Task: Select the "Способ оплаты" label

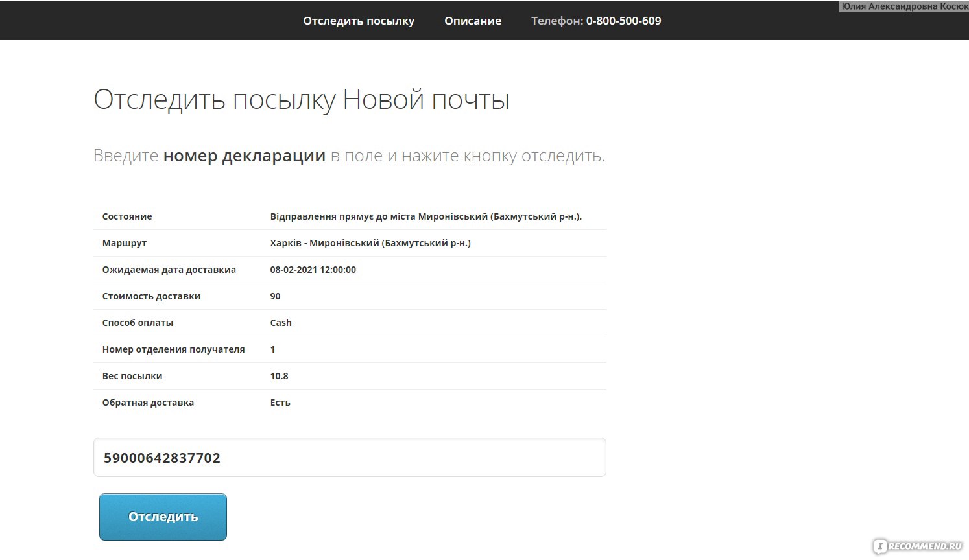Action: click(138, 323)
